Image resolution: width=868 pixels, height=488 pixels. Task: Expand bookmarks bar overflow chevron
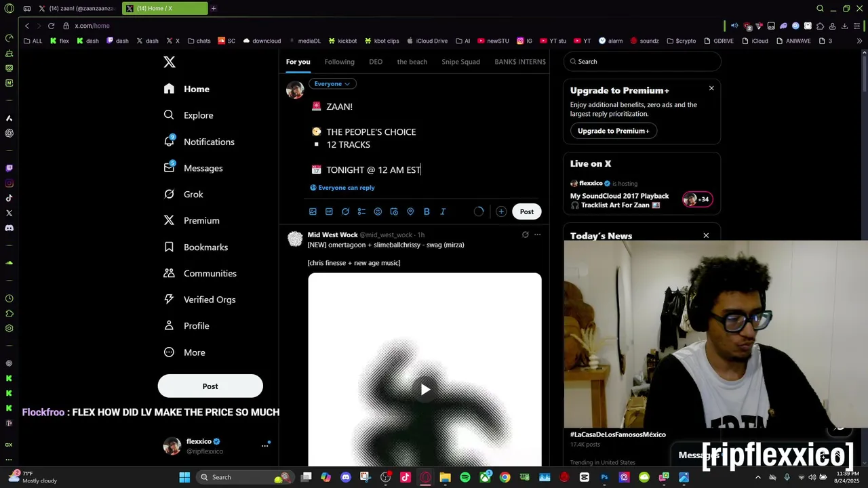tap(861, 41)
